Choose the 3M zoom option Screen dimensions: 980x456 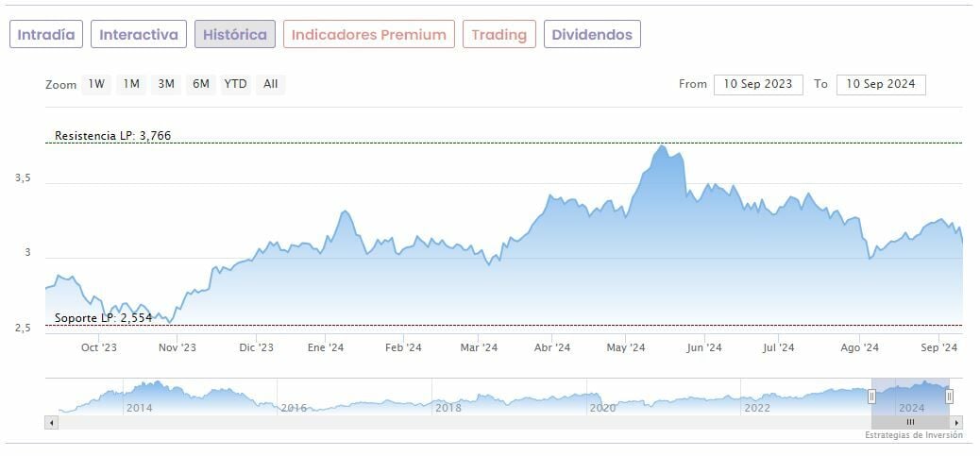pos(166,84)
